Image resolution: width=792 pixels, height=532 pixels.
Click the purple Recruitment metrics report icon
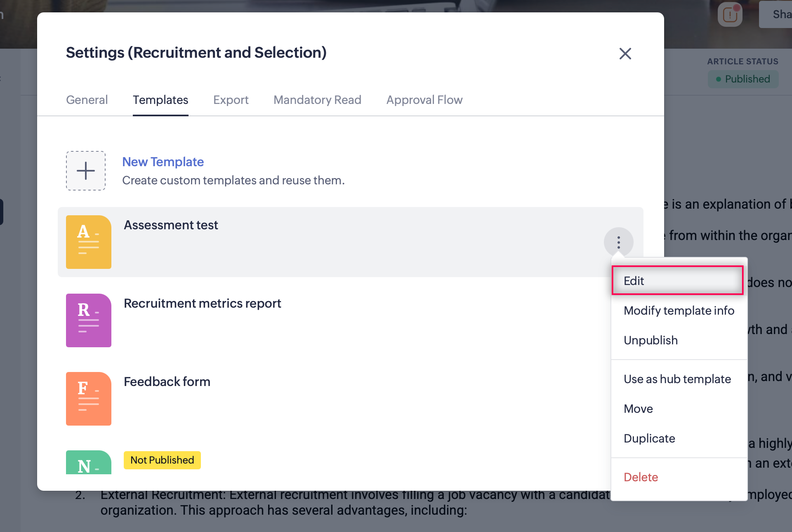pyautogui.click(x=89, y=320)
